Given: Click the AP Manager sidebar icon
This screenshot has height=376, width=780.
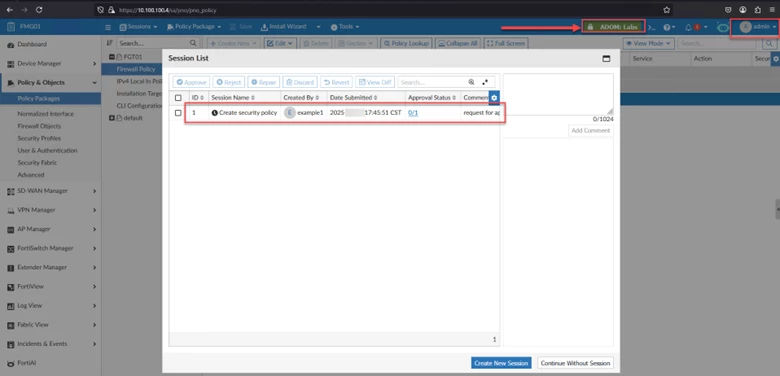Looking at the screenshot, I should (10, 229).
